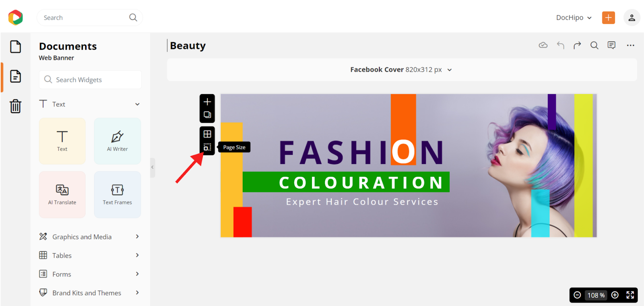
Task: Click the Beauty document title
Action: point(188,45)
